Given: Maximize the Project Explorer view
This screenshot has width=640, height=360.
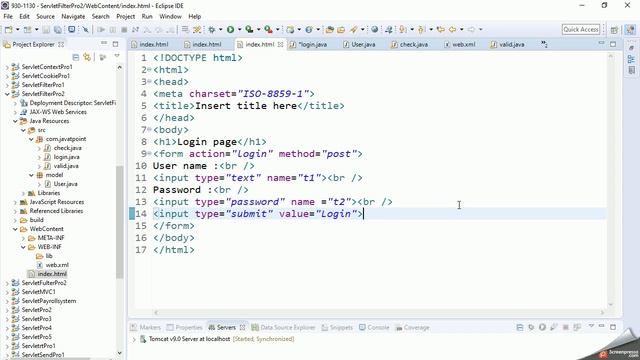Looking at the screenshot, I should (116, 44).
